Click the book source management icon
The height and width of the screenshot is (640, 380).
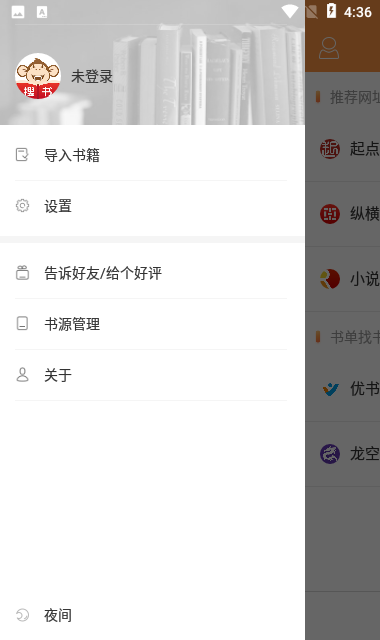click(22, 323)
